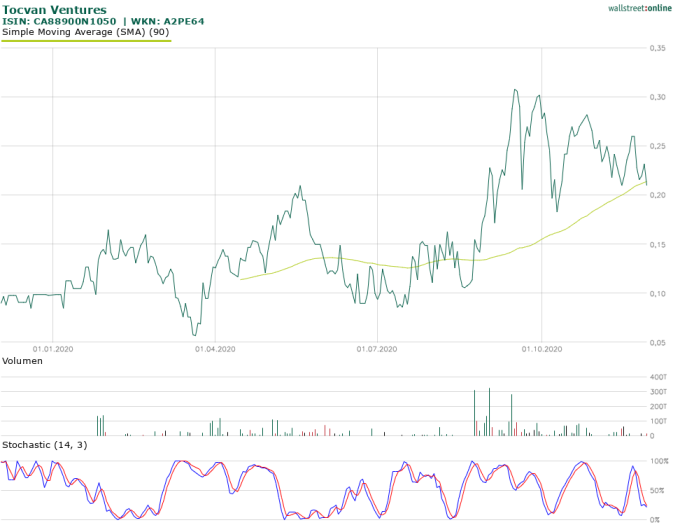Click the 0,20 price axis label
The height and width of the screenshot is (525, 673).
[x=657, y=195]
